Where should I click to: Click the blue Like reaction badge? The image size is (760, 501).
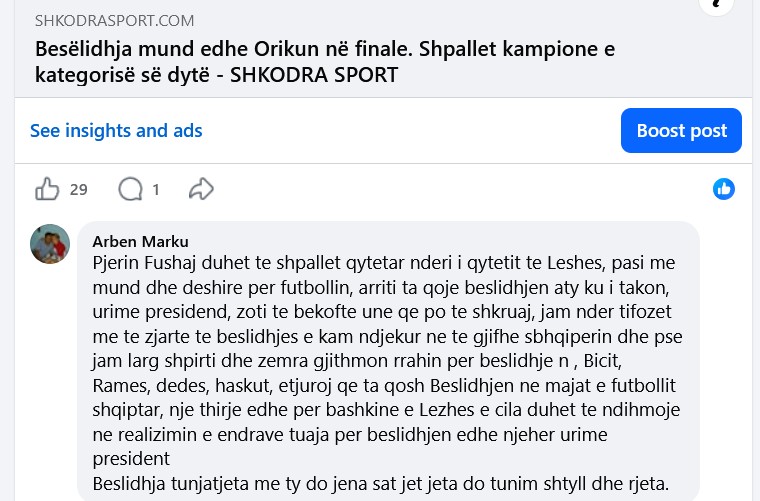coord(724,189)
